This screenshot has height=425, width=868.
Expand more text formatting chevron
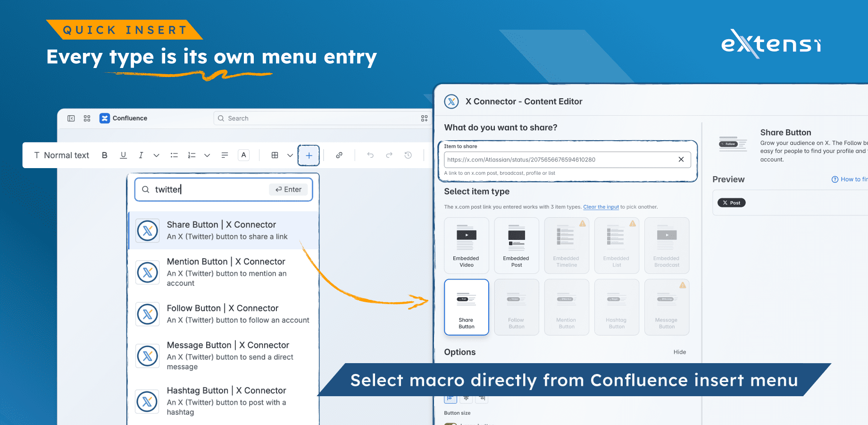[x=156, y=155]
